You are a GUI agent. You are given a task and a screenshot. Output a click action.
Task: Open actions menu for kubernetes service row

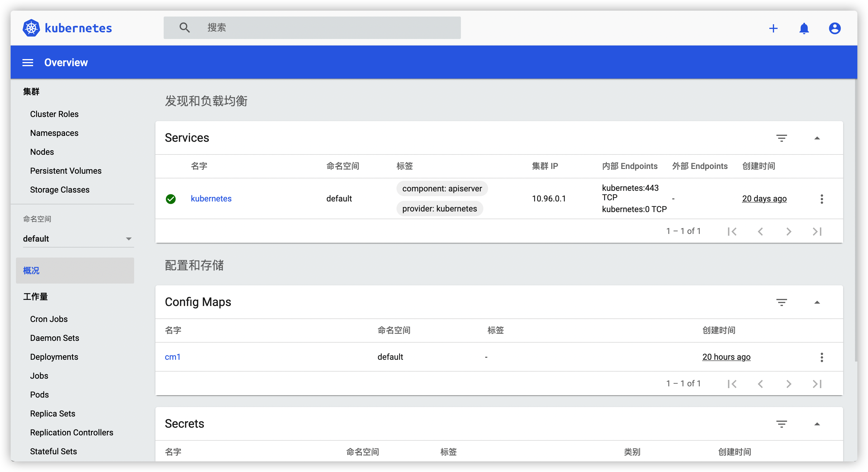[x=822, y=199]
